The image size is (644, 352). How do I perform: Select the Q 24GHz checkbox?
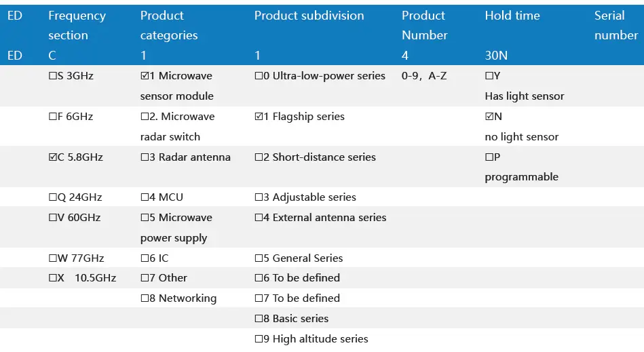[52, 197]
